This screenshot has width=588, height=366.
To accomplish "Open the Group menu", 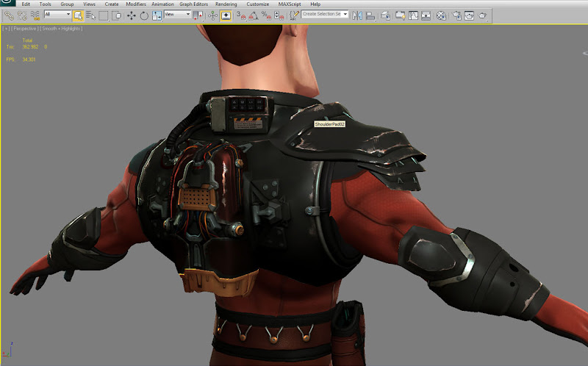I will (x=67, y=4).
